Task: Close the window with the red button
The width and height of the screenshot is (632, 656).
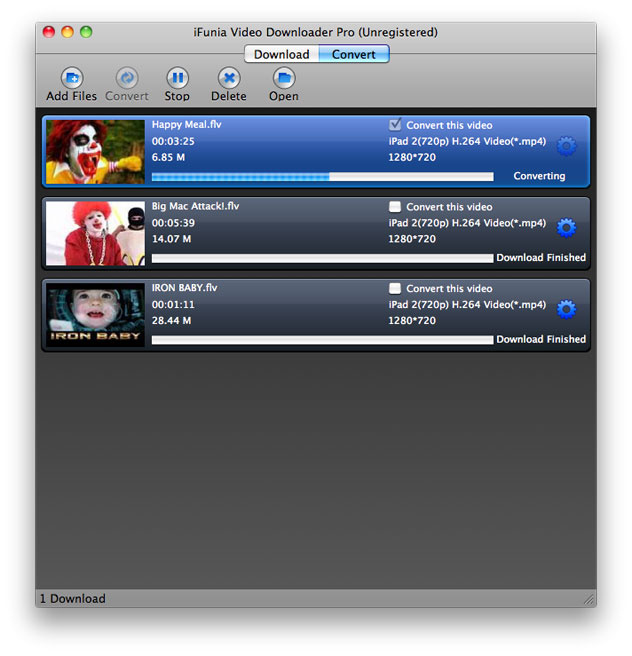Action: pos(49,32)
